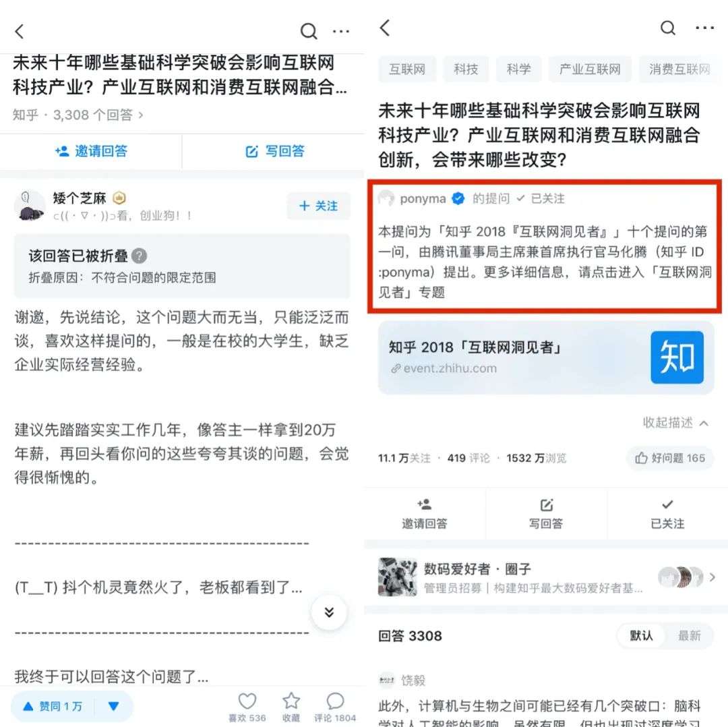Tap the search icon on right screen
This screenshot has width=728, height=727.
[667, 28]
